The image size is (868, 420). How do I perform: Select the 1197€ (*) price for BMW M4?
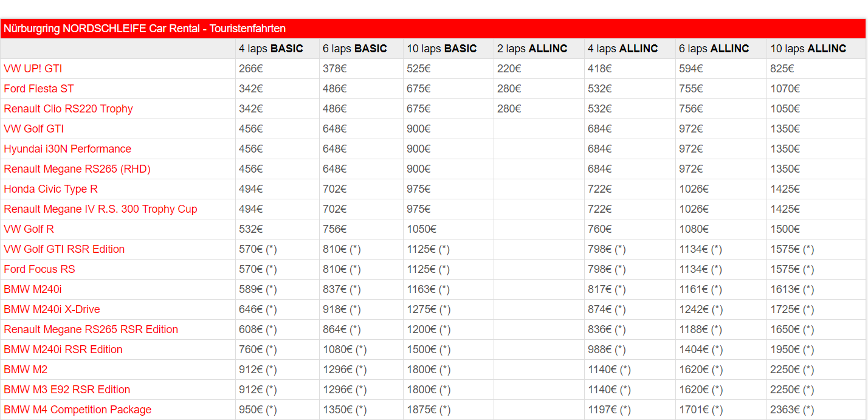click(610, 410)
